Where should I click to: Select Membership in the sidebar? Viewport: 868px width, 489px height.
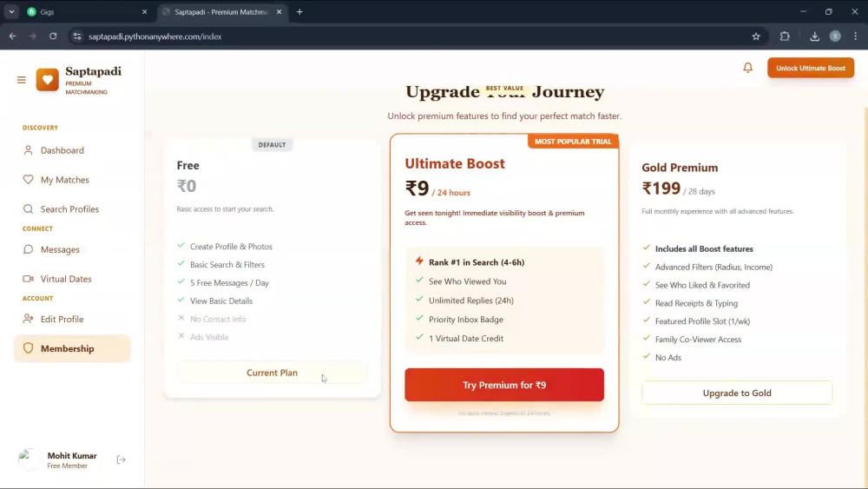(x=72, y=348)
